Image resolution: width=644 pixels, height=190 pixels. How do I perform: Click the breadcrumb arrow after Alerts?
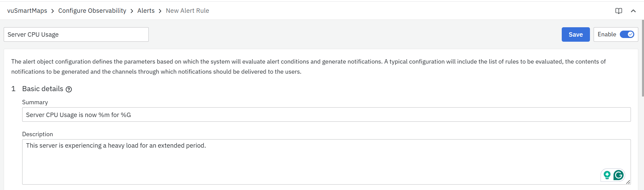(160, 11)
